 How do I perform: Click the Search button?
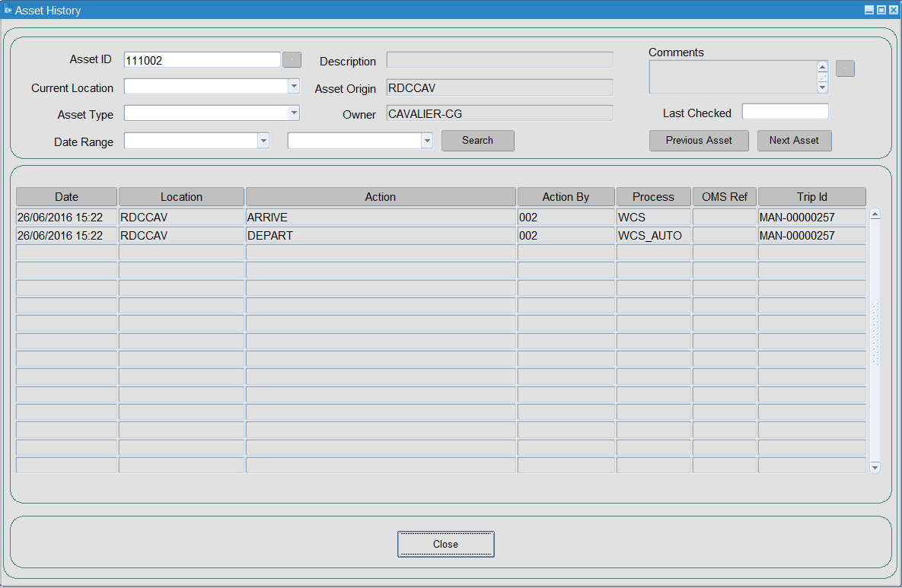point(477,140)
